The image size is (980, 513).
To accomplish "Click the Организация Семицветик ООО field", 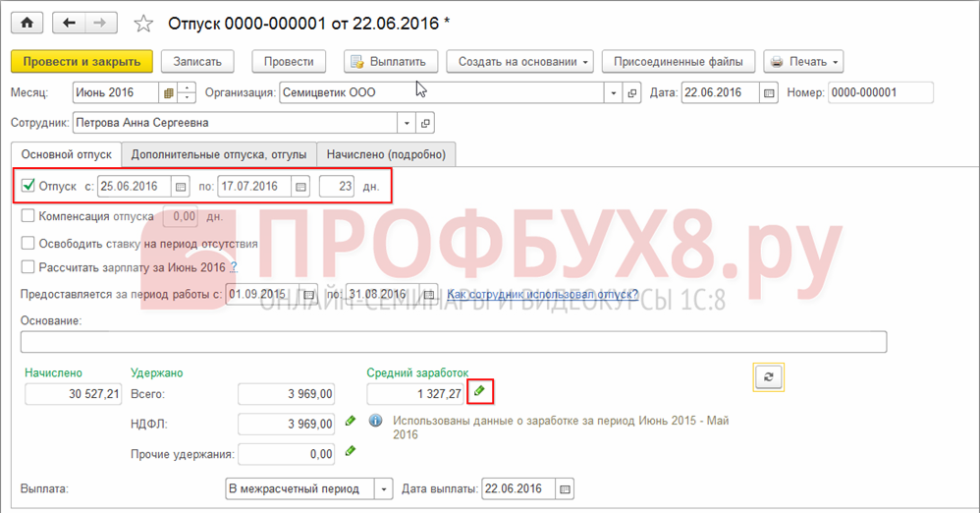I will (x=442, y=92).
